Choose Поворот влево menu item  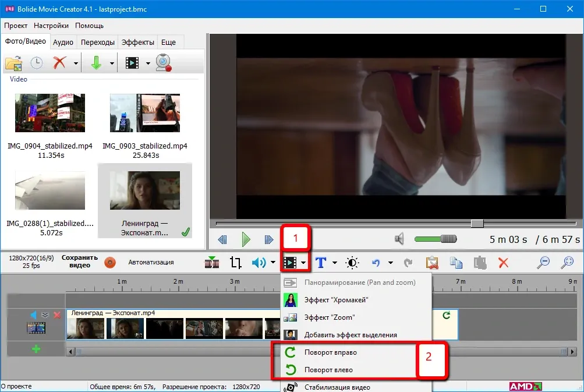[x=356, y=370]
